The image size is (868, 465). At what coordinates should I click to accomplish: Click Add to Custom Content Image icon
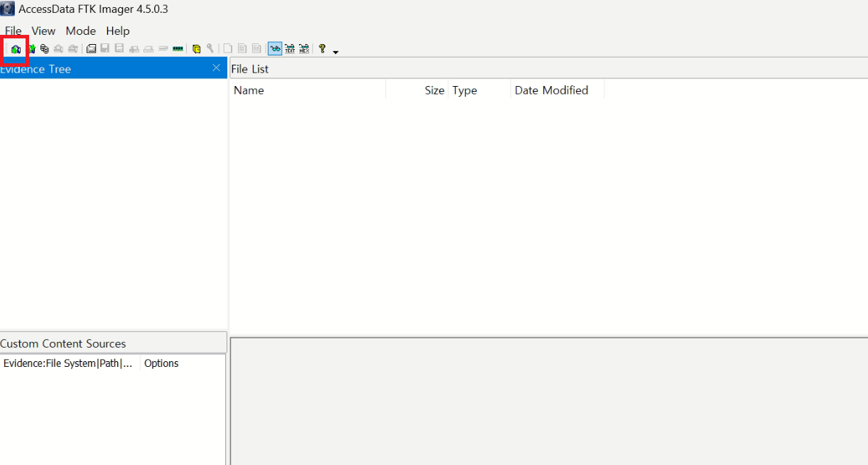click(134, 49)
